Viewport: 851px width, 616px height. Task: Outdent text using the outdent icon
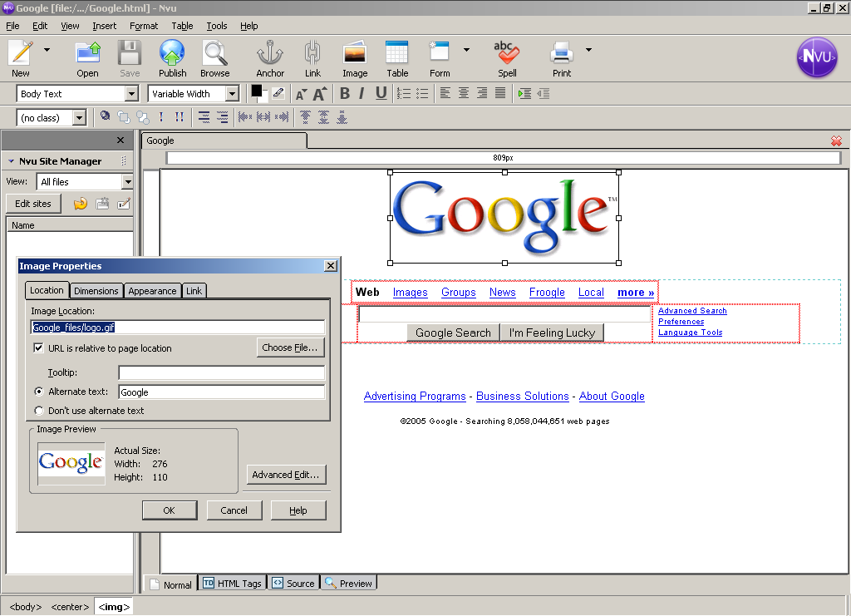click(x=544, y=93)
